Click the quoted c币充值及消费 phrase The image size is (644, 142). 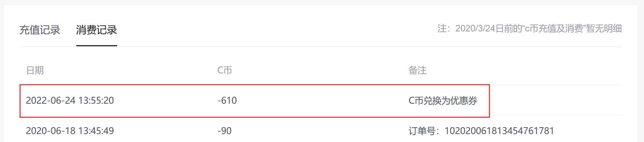[554, 29]
